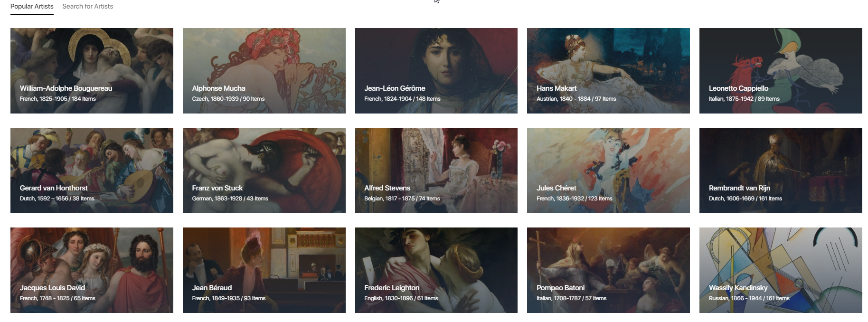Select the Jean-Léon Gérôme artist card
This screenshot has height=322, width=868.
pyautogui.click(x=436, y=71)
